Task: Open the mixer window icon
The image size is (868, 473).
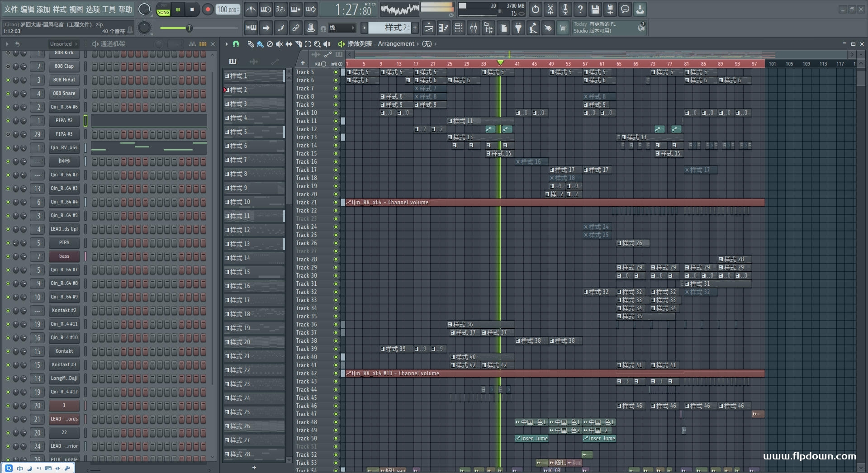Action: pyautogui.click(x=474, y=28)
